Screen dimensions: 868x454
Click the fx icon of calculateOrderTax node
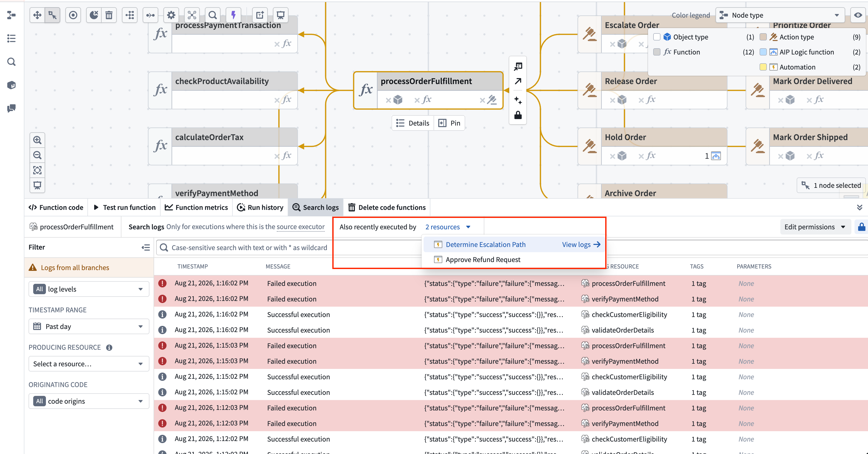point(160,146)
